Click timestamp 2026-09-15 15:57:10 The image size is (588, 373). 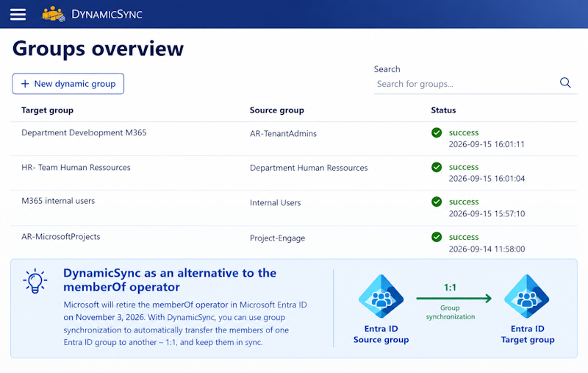click(x=487, y=213)
